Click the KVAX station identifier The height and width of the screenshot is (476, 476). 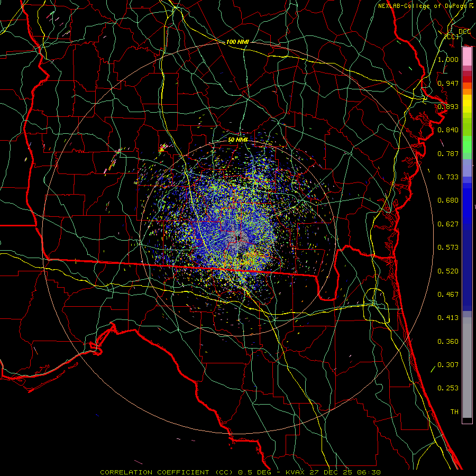coord(295,472)
